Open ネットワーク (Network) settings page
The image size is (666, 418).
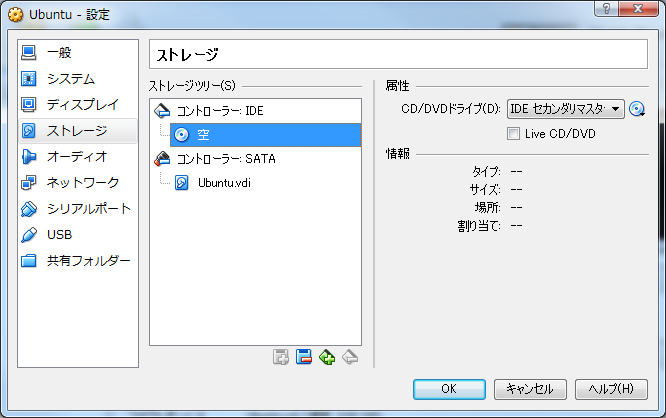82,183
